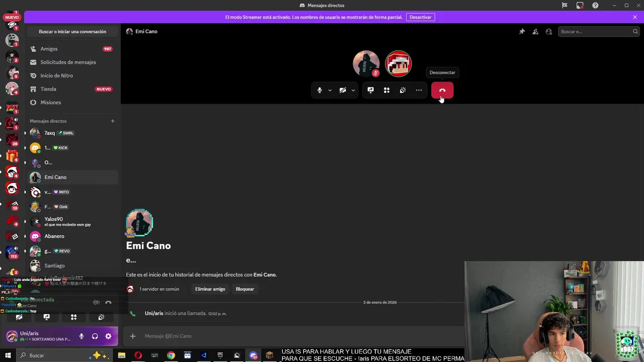Dismiss the streamer mode banner
644x362 pixels.
pos(635,17)
